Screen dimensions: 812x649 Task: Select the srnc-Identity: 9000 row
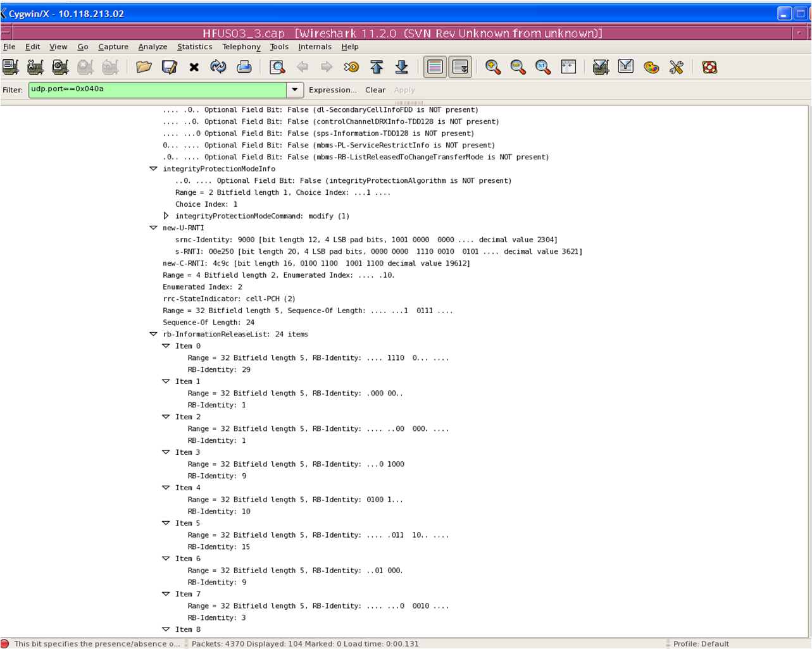coord(366,240)
